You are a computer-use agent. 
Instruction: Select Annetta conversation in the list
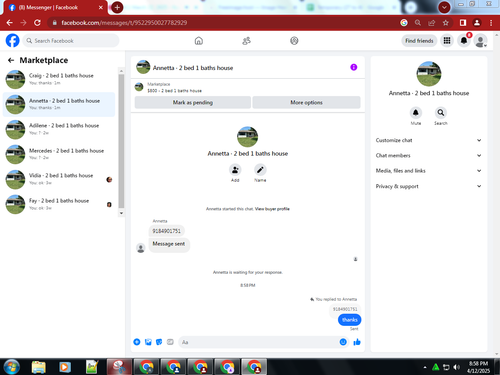[x=59, y=104]
